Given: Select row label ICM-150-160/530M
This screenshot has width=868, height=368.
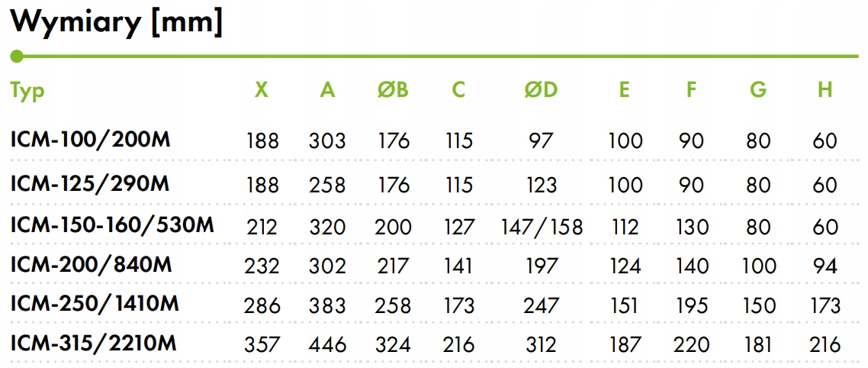Looking at the screenshot, I should pyautogui.click(x=112, y=225).
